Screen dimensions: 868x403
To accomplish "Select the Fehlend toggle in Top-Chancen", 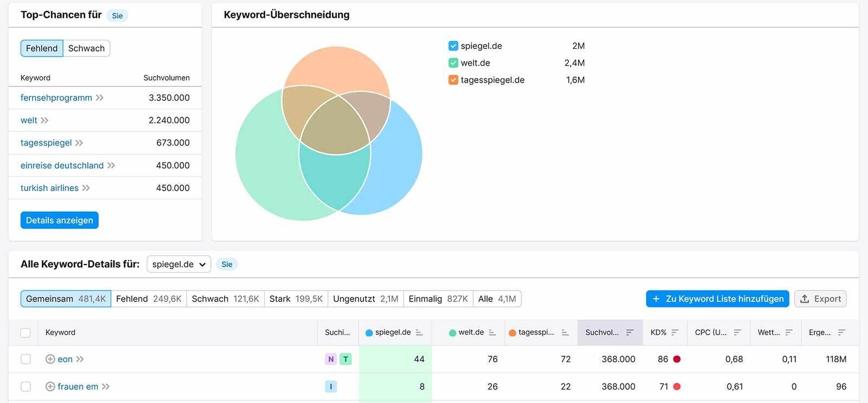I will (x=42, y=48).
